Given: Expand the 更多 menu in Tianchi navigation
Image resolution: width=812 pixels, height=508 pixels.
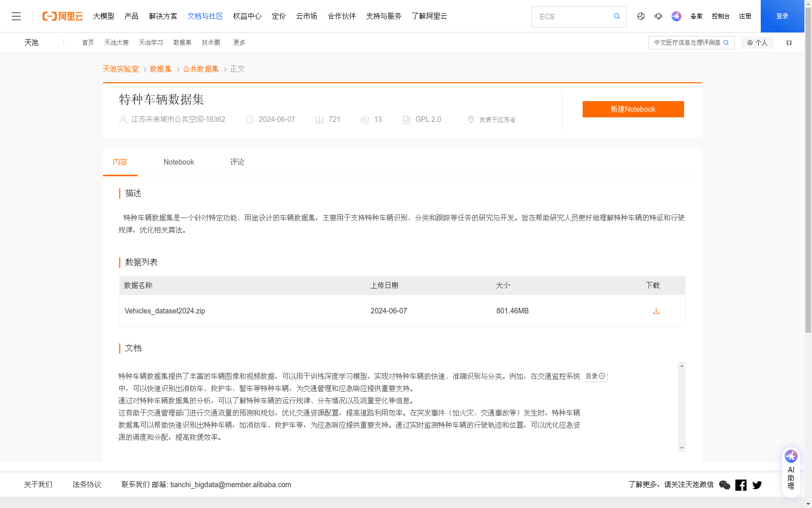Looking at the screenshot, I should (x=239, y=43).
